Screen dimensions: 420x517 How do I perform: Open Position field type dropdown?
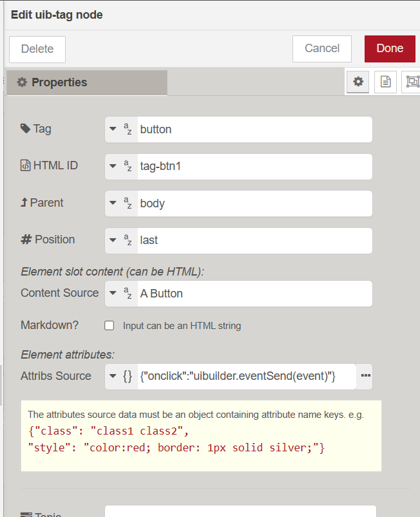(x=120, y=240)
